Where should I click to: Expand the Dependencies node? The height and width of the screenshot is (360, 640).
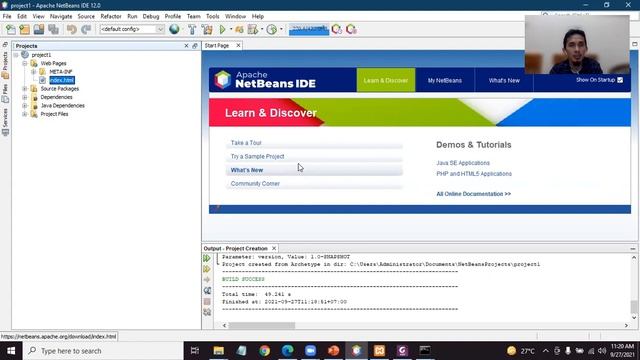[25, 97]
